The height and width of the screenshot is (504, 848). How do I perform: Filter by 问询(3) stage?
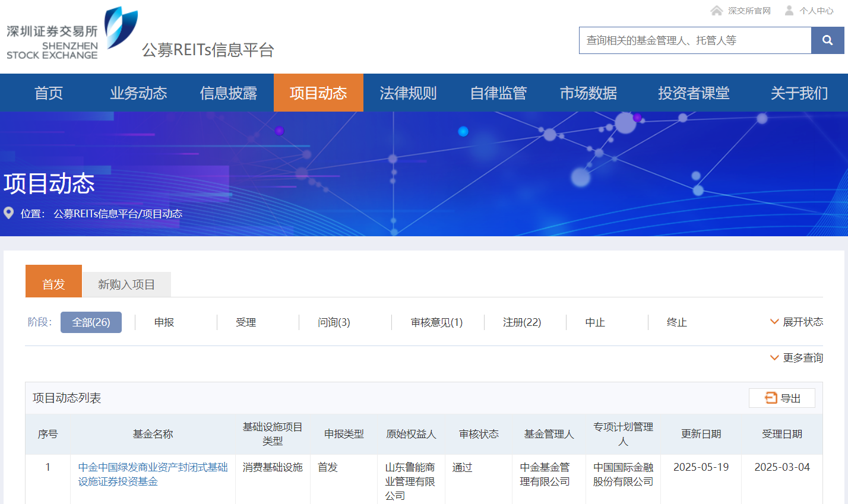[x=334, y=322]
